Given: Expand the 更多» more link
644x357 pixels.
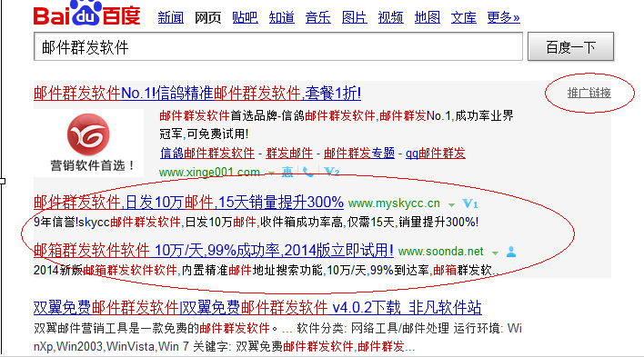Looking at the screenshot, I should tap(504, 17).
